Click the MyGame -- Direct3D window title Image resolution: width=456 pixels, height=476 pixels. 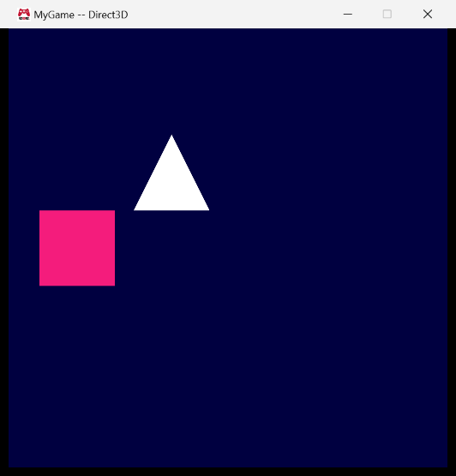[81, 15]
